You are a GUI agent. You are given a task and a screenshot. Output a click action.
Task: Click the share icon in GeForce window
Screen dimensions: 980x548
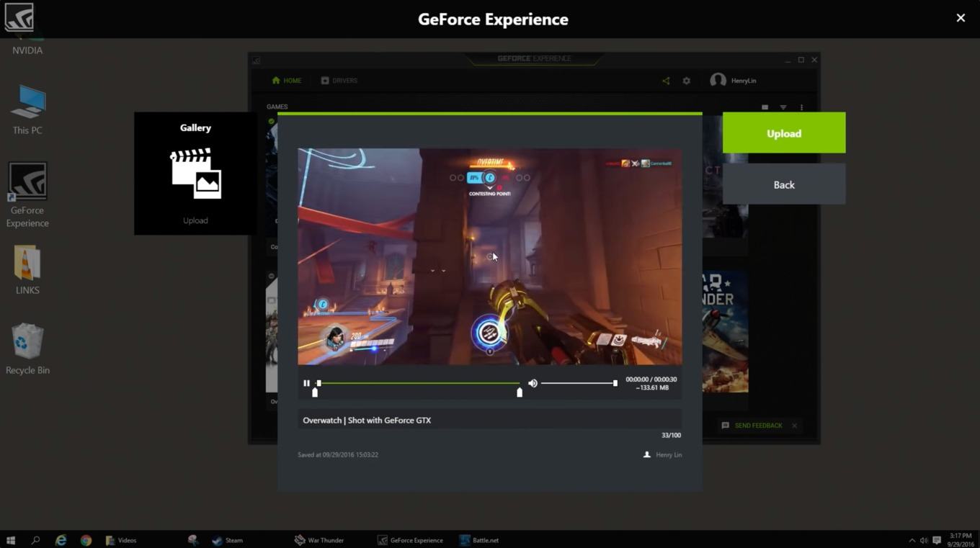coord(666,81)
